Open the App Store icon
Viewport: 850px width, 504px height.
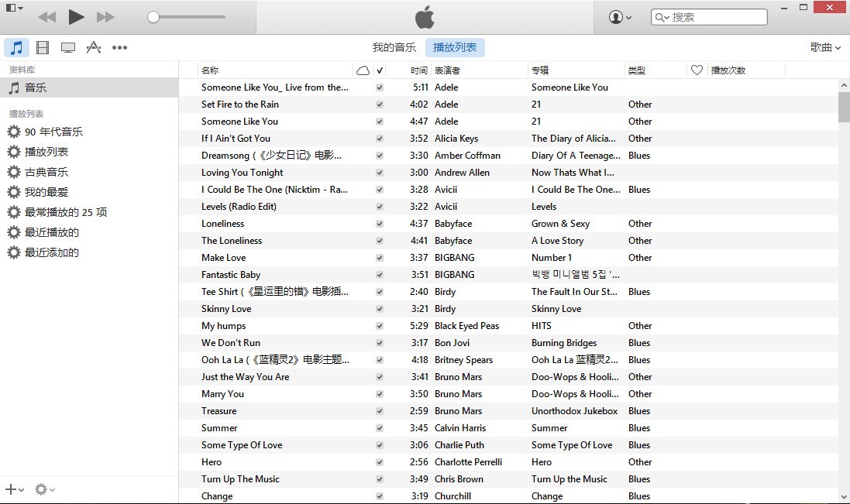click(x=94, y=48)
